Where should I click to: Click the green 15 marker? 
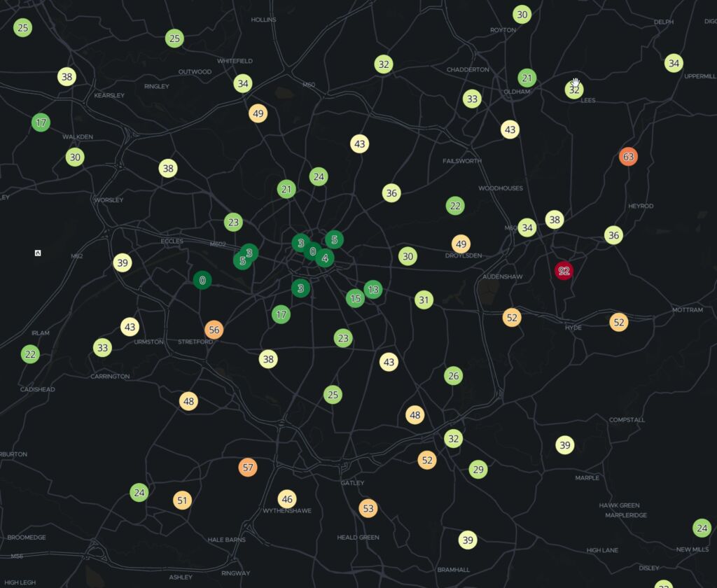(x=355, y=299)
